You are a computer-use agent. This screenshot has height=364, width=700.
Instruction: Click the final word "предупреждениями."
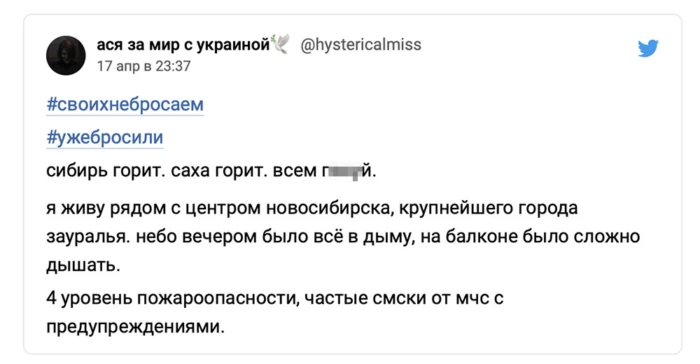(x=136, y=327)
